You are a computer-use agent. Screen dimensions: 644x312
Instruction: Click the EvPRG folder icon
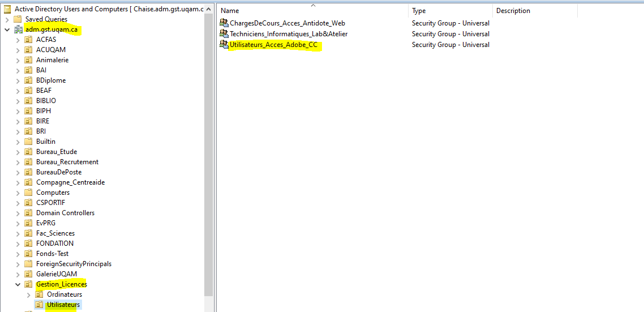point(28,223)
